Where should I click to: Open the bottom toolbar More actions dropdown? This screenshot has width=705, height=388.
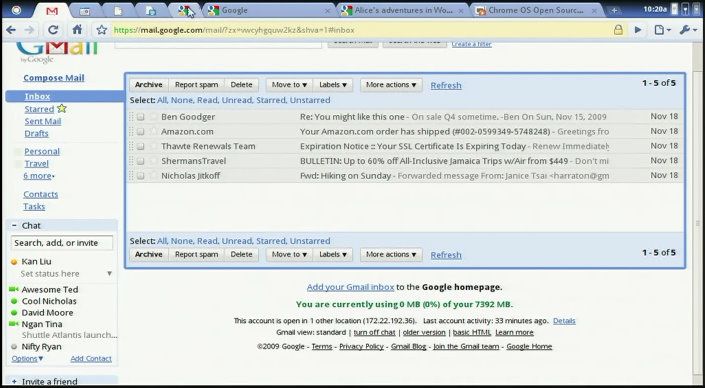coord(391,254)
